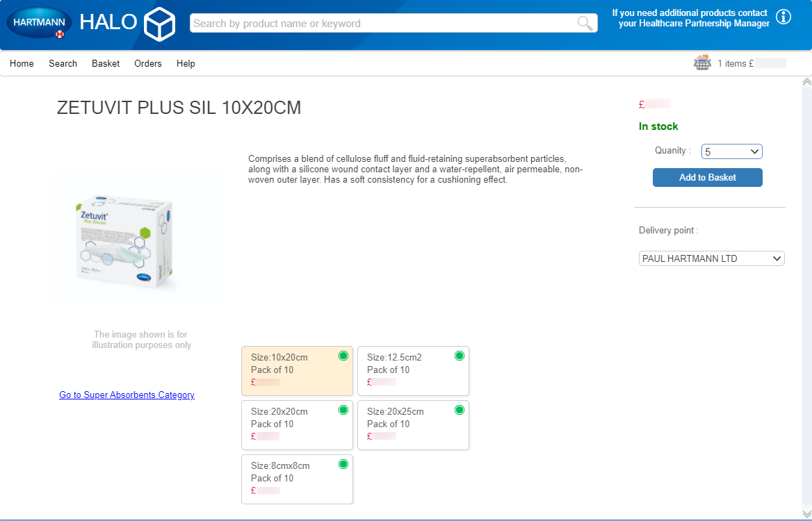Image resolution: width=812 pixels, height=521 pixels.
Task: Select the Size:8cmx8cm variant card
Action: [x=298, y=479]
